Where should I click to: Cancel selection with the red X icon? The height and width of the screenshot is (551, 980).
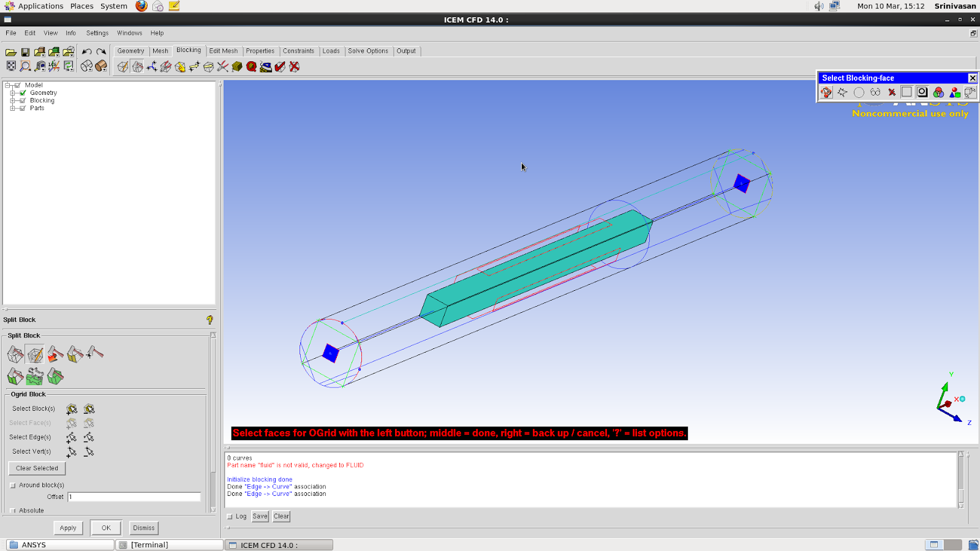pos(891,92)
